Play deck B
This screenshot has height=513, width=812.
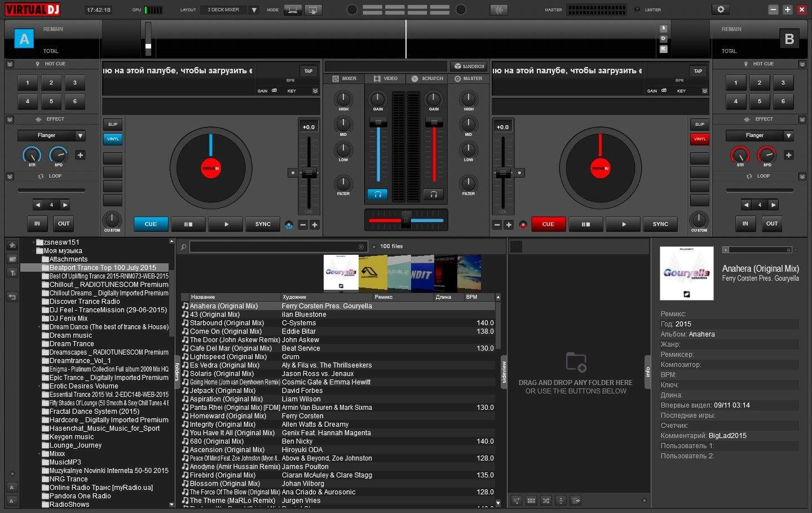tap(623, 224)
